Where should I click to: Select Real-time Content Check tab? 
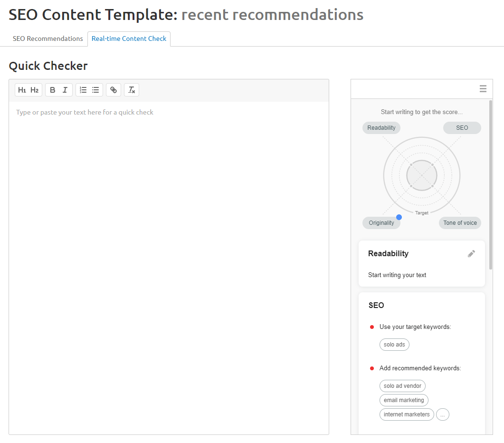tap(129, 39)
